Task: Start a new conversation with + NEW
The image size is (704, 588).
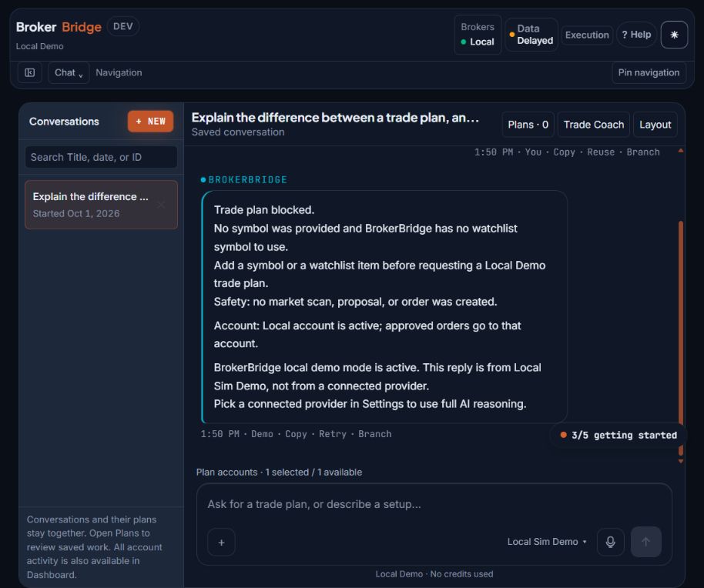Action: 150,121
